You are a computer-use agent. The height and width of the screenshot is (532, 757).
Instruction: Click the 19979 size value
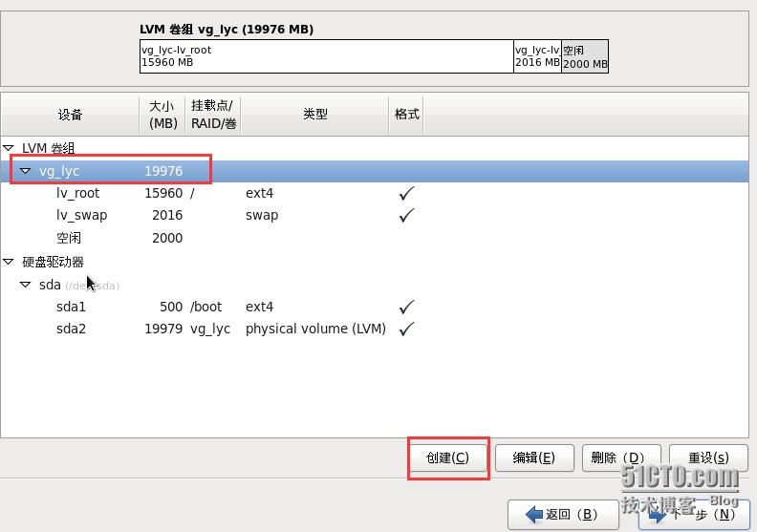(x=163, y=329)
